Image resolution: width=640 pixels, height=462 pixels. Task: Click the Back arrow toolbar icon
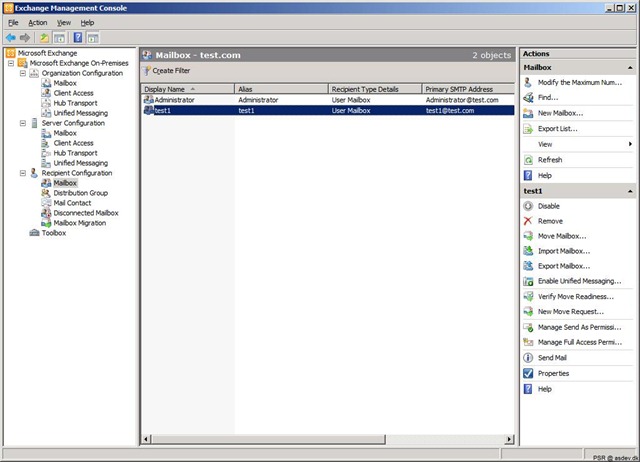[11, 38]
